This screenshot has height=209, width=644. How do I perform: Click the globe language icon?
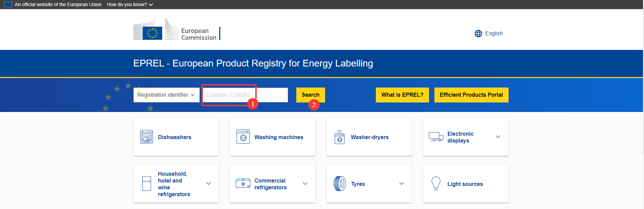(x=478, y=34)
